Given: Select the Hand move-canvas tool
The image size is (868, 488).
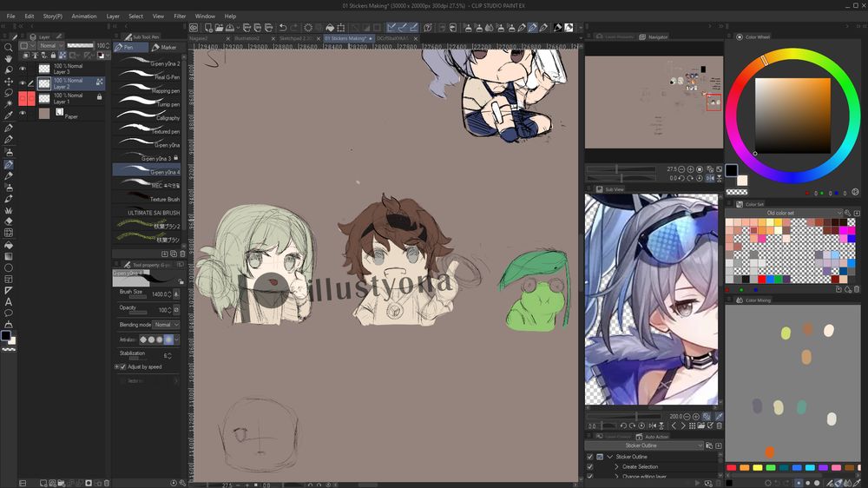Looking at the screenshot, I should pyautogui.click(x=9, y=59).
